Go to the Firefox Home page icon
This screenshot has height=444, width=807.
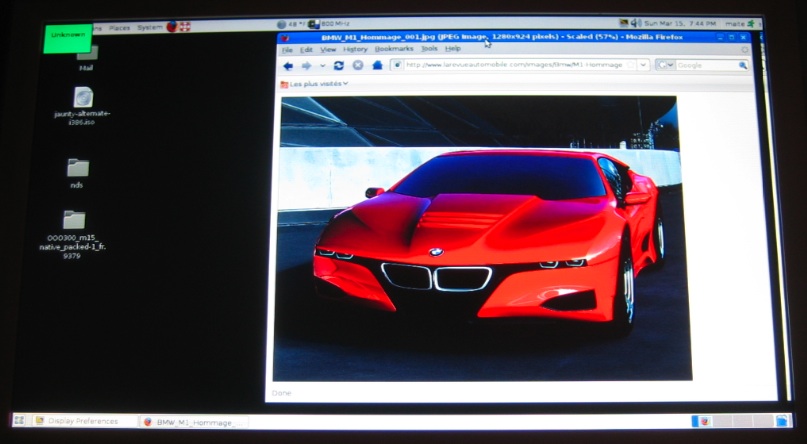[x=377, y=66]
